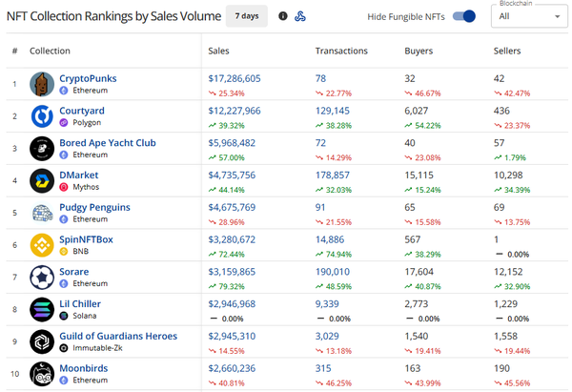Toggle the Hide Fungible NFTs switch

click(x=464, y=16)
